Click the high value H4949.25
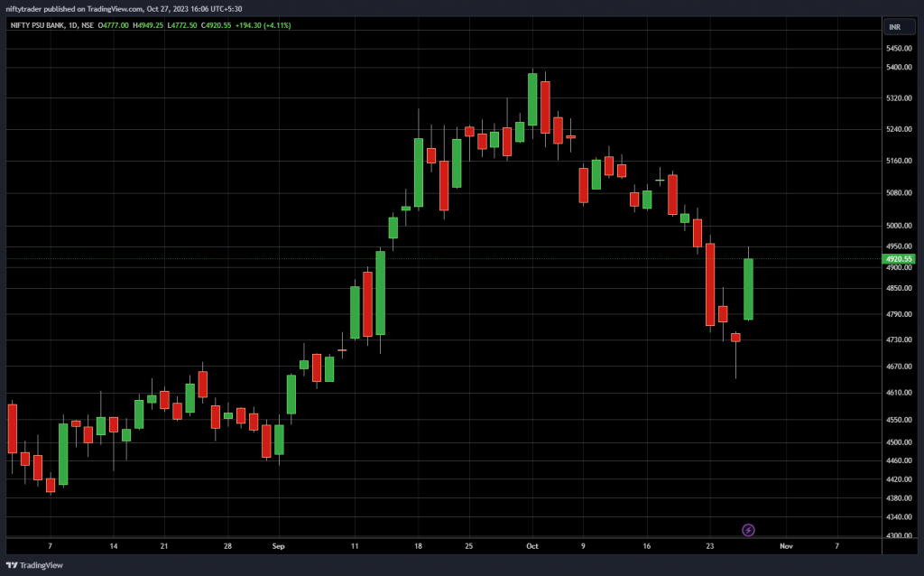This screenshot has height=576, width=924. coord(148,25)
